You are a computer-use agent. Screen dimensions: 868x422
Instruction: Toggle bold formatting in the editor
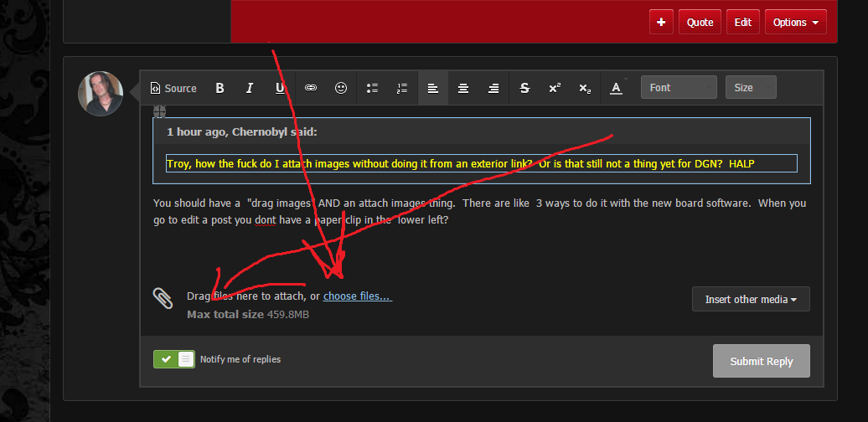pos(220,88)
